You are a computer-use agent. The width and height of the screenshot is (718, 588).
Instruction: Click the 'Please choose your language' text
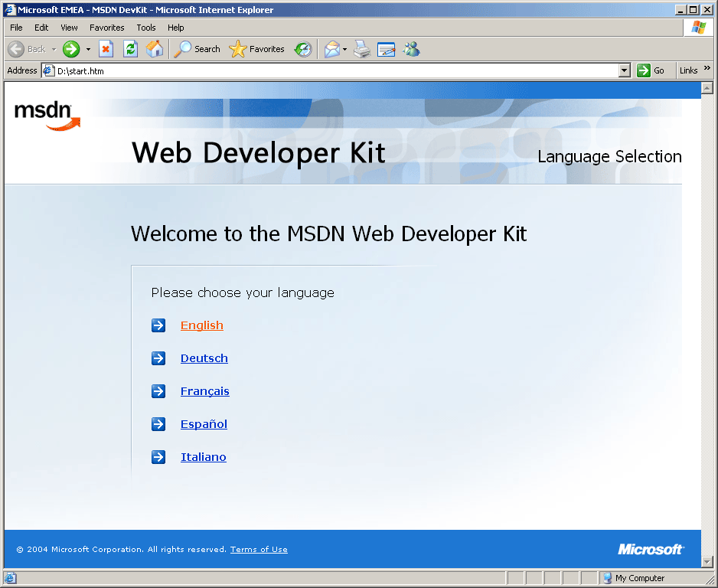[243, 292]
